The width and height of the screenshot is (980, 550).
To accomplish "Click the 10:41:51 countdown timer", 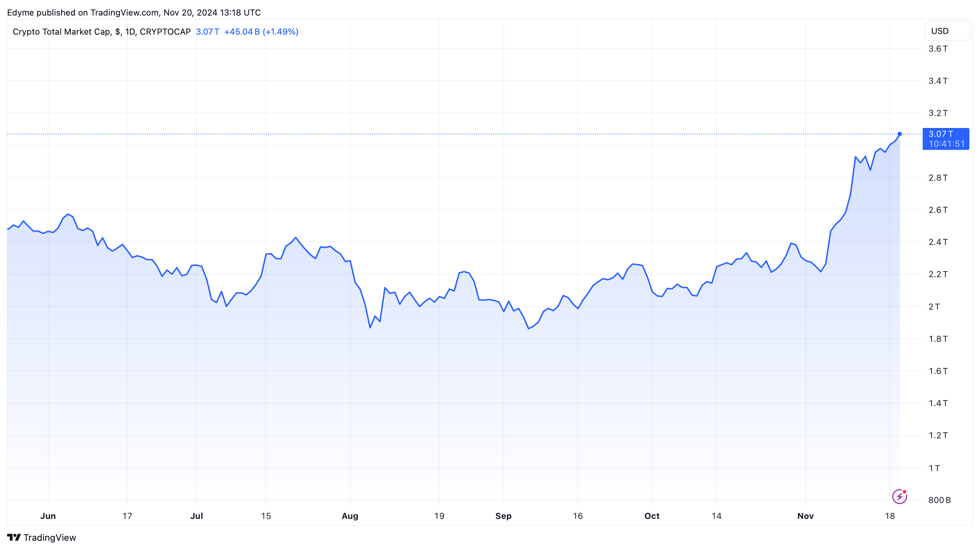I will (x=946, y=144).
